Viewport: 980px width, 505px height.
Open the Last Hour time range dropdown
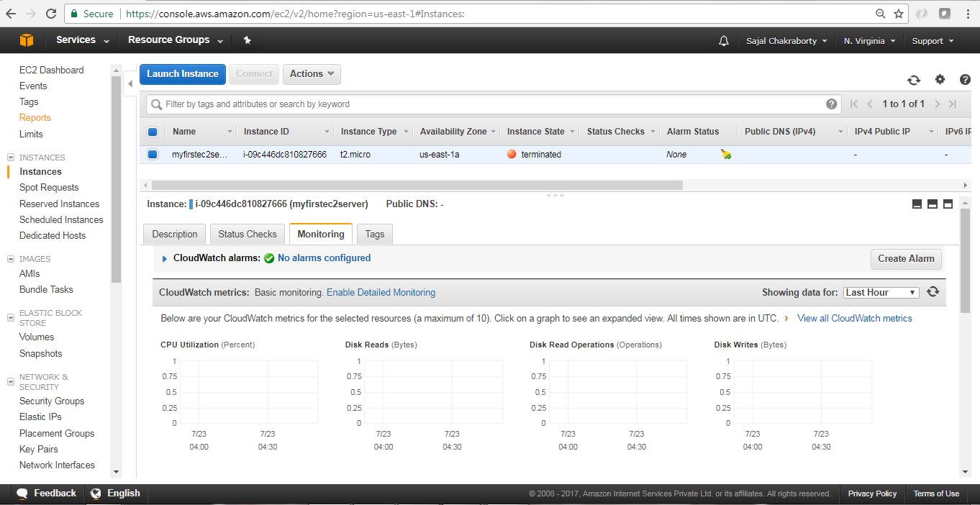coord(881,292)
